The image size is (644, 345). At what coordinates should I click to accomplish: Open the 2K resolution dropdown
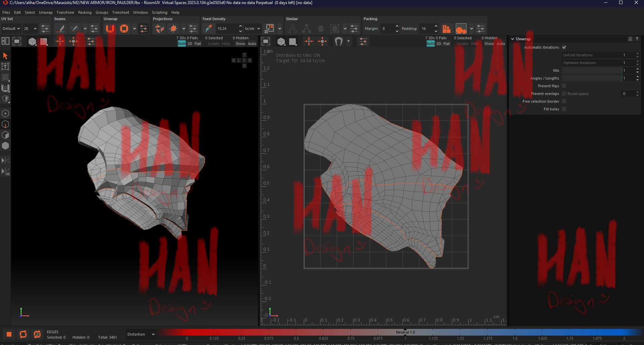click(30, 29)
